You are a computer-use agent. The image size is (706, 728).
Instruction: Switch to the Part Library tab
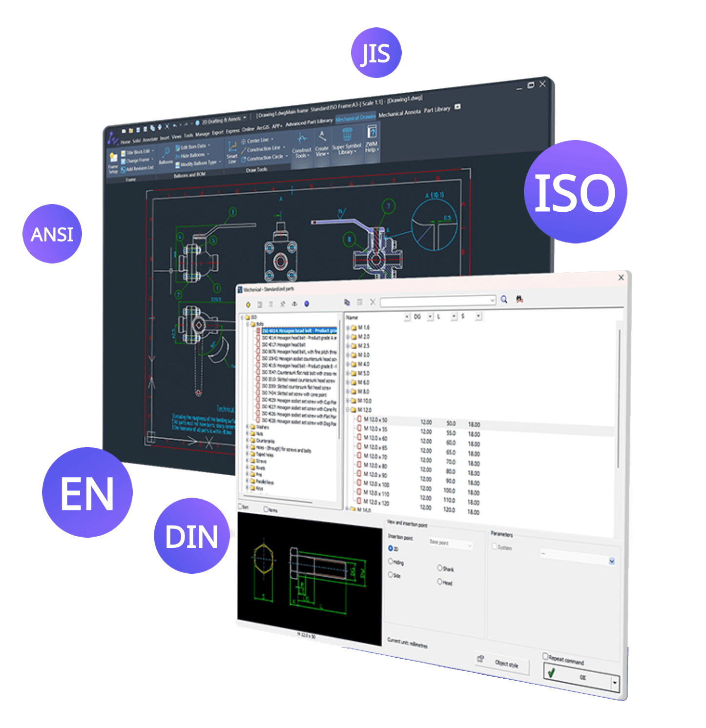(437, 110)
